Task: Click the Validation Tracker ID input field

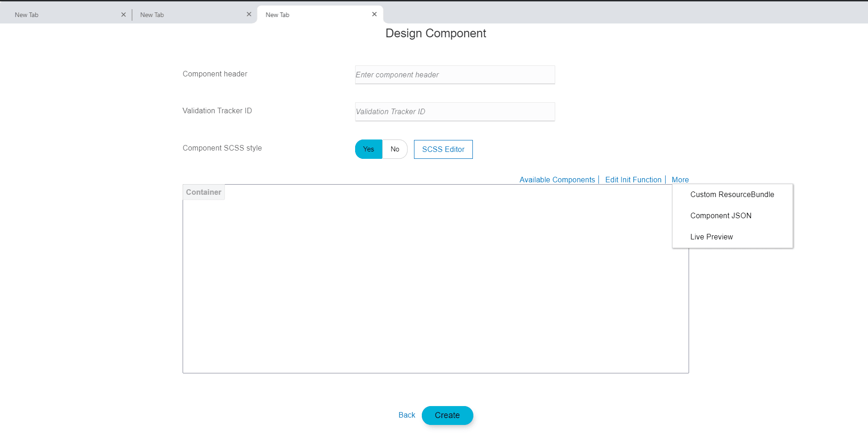Action: pyautogui.click(x=454, y=111)
